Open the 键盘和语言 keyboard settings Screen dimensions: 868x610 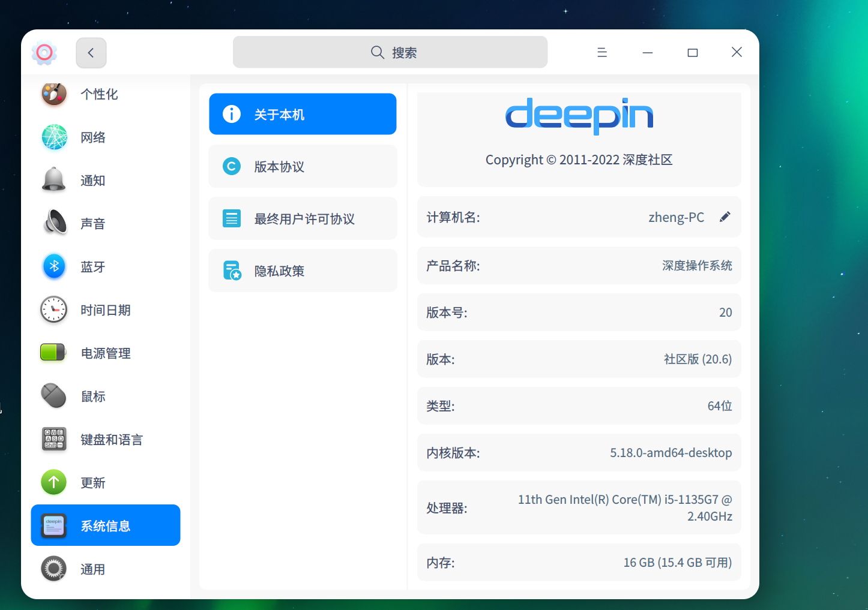(112, 440)
